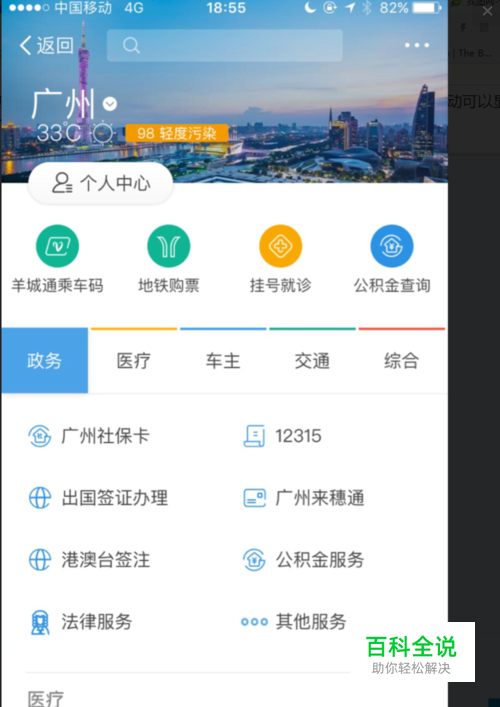Switch to the 医疗 tab
Screen dimensions: 500x707
click(134, 361)
